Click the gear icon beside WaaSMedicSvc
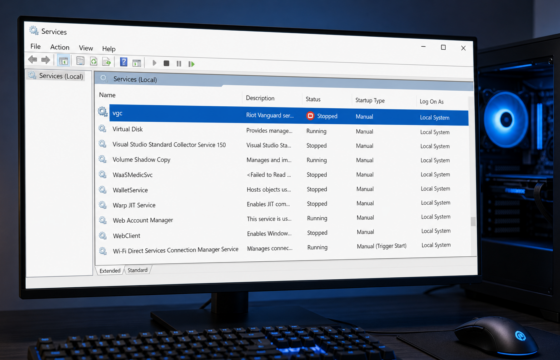Viewport: 560px width, 360px height. [x=103, y=174]
